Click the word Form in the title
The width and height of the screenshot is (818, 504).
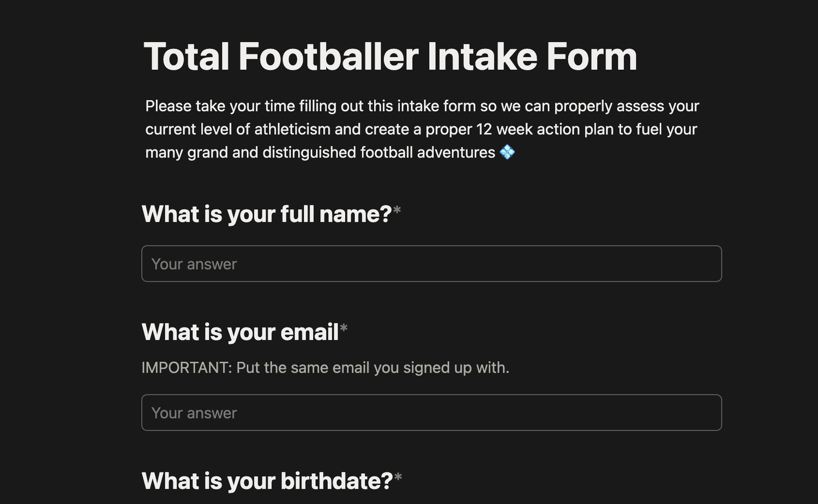pos(591,57)
